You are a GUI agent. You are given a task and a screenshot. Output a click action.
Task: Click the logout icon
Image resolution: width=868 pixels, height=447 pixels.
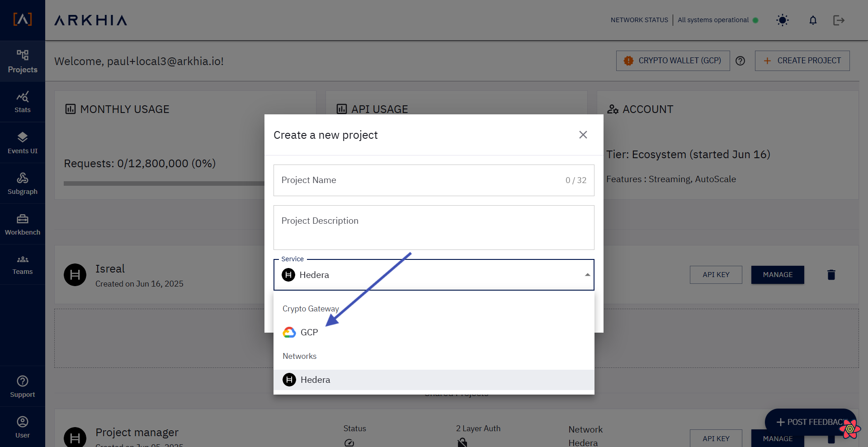coord(839,20)
